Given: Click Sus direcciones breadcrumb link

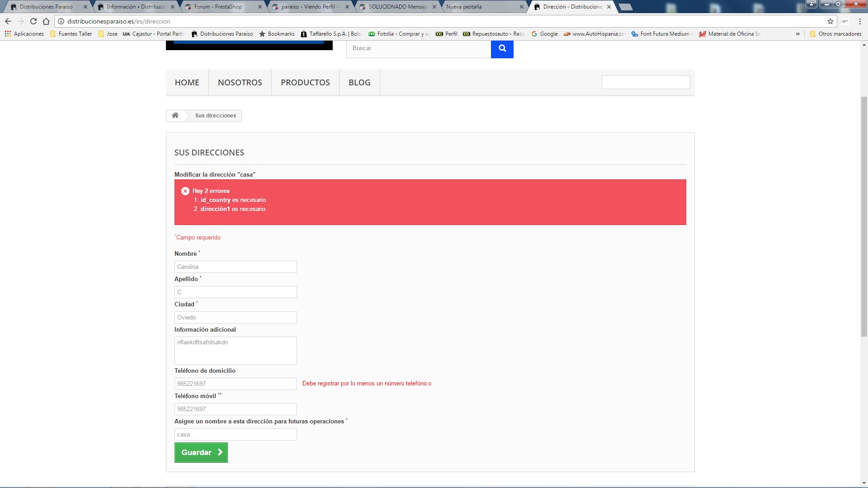Looking at the screenshot, I should (216, 116).
